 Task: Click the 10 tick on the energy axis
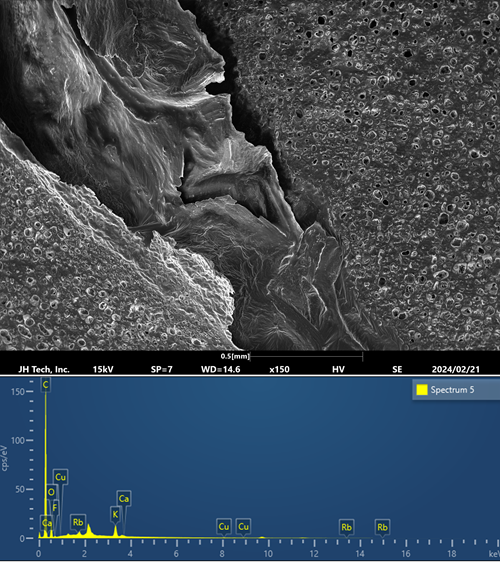point(268,554)
